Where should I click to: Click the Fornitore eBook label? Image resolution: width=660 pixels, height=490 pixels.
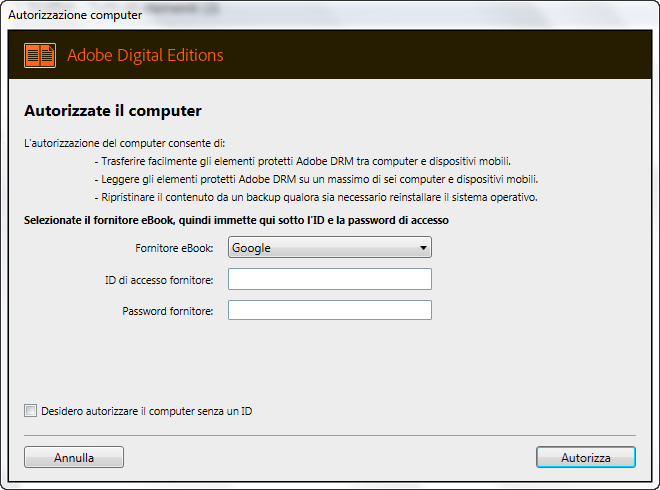[174, 248]
